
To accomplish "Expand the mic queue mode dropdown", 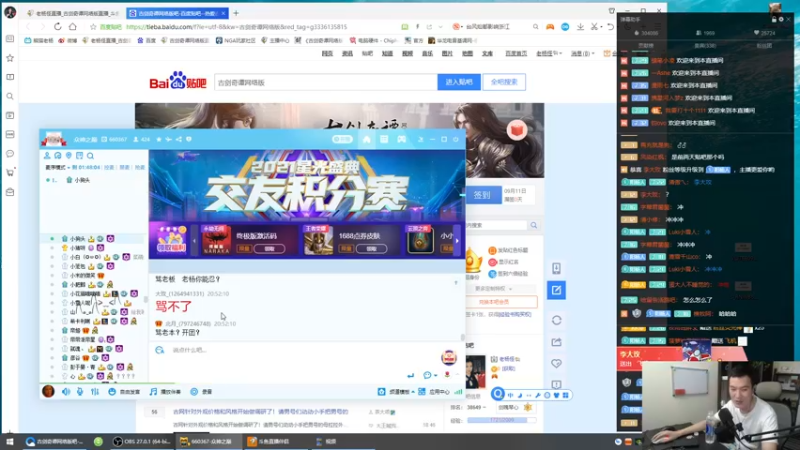I will (x=57, y=167).
